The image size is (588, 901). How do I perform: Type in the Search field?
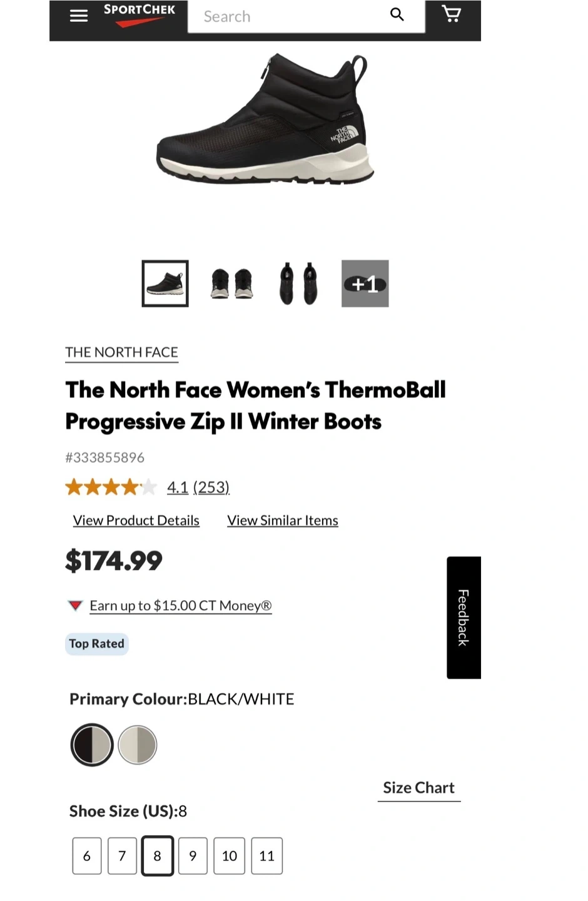pyautogui.click(x=288, y=16)
